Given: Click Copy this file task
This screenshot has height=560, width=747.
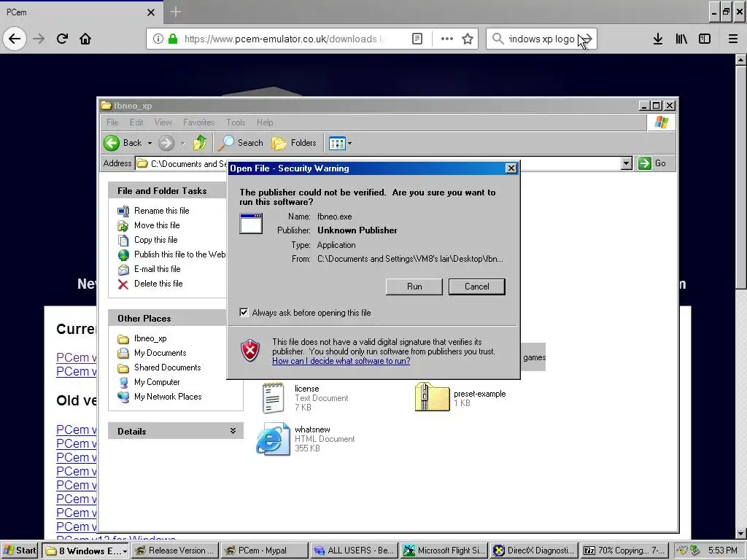Looking at the screenshot, I should point(156,239).
